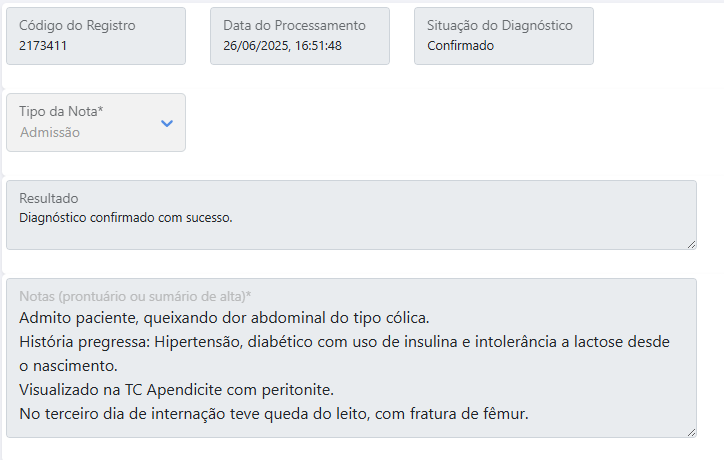This screenshot has width=724, height=460.
Task: Focus the Resultado text area
Action: (x=351, y=230)
